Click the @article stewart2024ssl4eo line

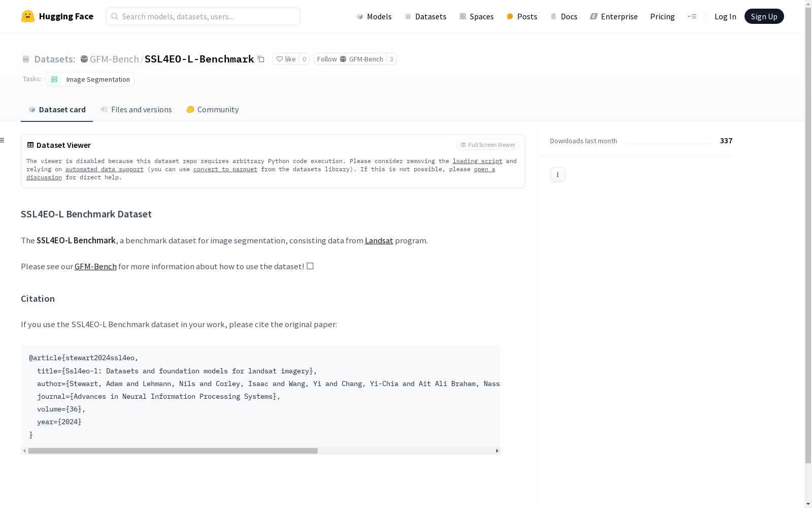click(84, 358)
